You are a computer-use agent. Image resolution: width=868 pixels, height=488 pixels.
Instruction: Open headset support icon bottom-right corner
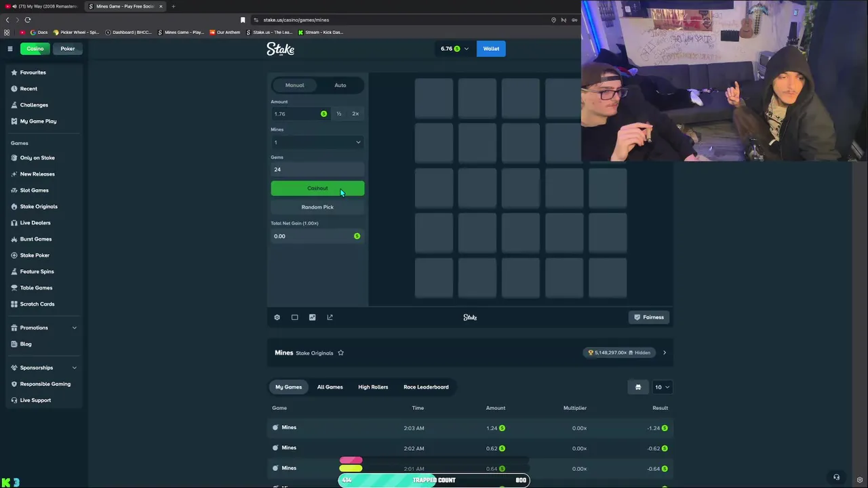click(x=836, y=477)
